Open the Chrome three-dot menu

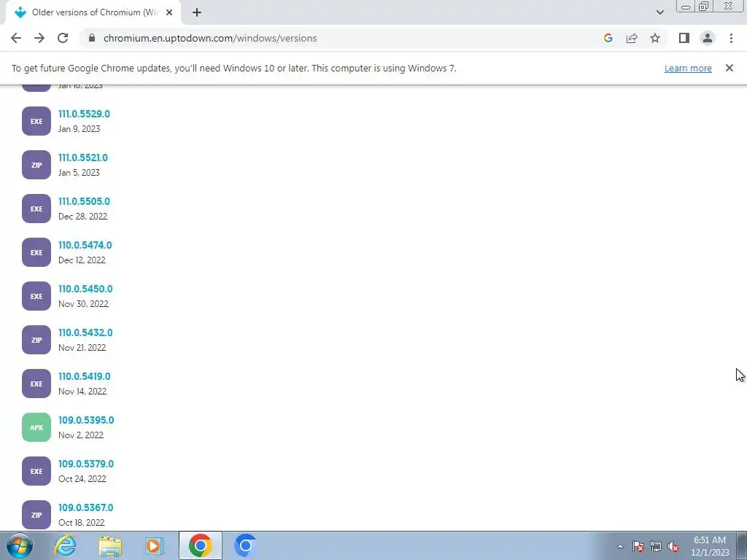click(x=731, y=38)
